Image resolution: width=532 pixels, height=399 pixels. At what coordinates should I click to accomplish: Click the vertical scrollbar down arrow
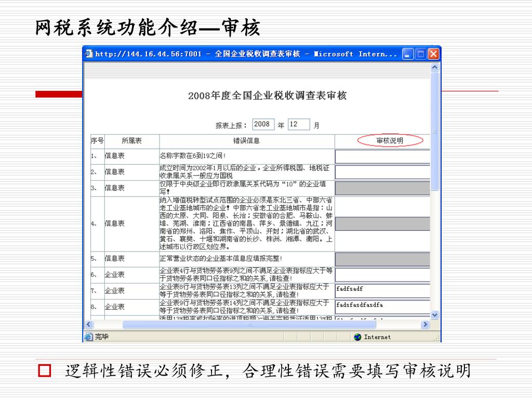[x=435, y=315]
